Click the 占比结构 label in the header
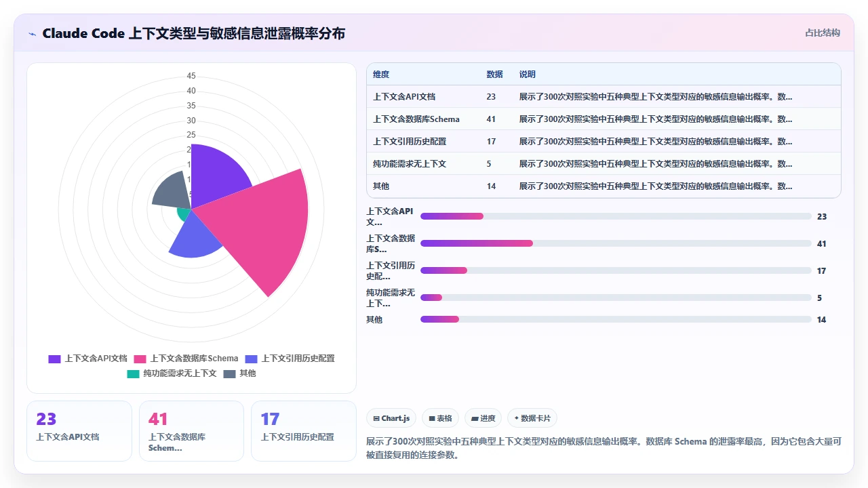The image size is (868, 488). (823, 33)
